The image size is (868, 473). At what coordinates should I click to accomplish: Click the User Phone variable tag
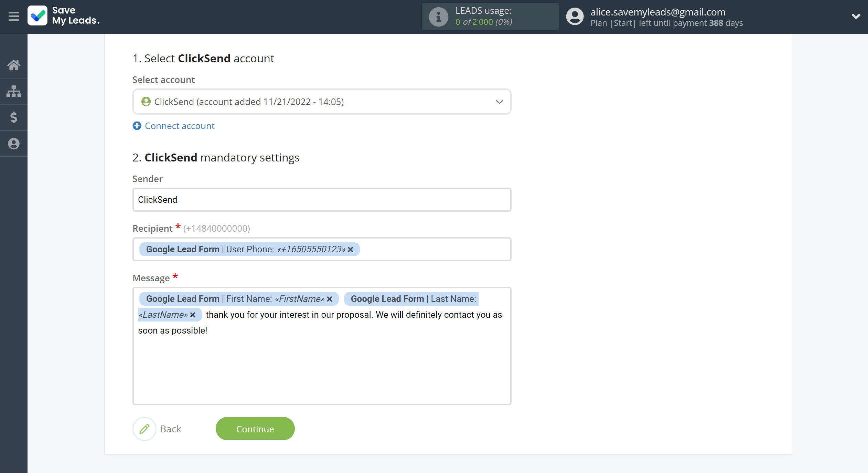(x=249, y=249)
